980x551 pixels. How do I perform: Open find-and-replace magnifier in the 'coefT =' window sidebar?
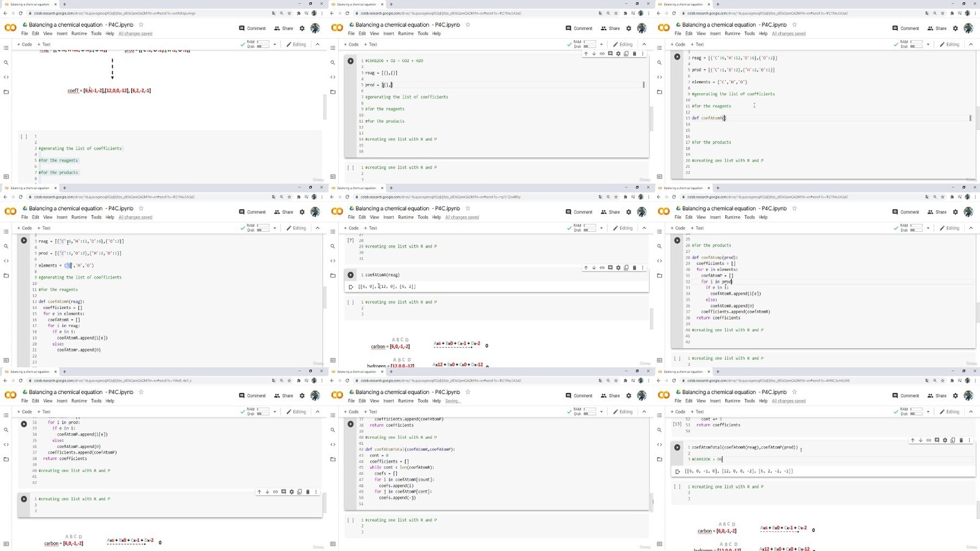coord(6,63)
